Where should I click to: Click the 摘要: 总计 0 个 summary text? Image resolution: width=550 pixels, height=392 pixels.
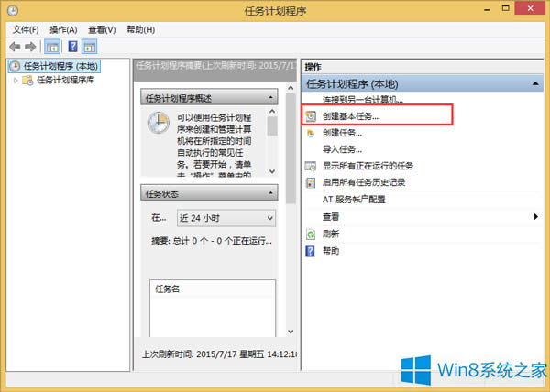point(211,241)
